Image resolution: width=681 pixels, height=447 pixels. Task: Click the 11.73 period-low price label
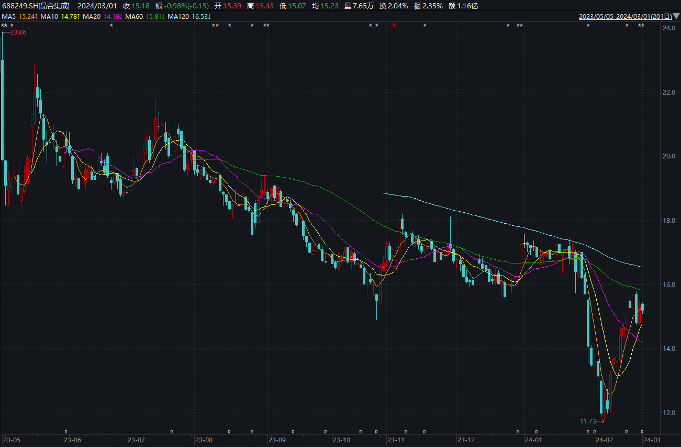coord(588,421)
